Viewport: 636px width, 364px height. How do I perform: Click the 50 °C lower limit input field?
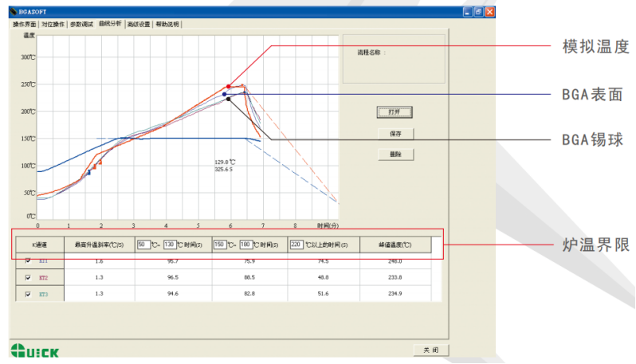[x=143, y=245]
